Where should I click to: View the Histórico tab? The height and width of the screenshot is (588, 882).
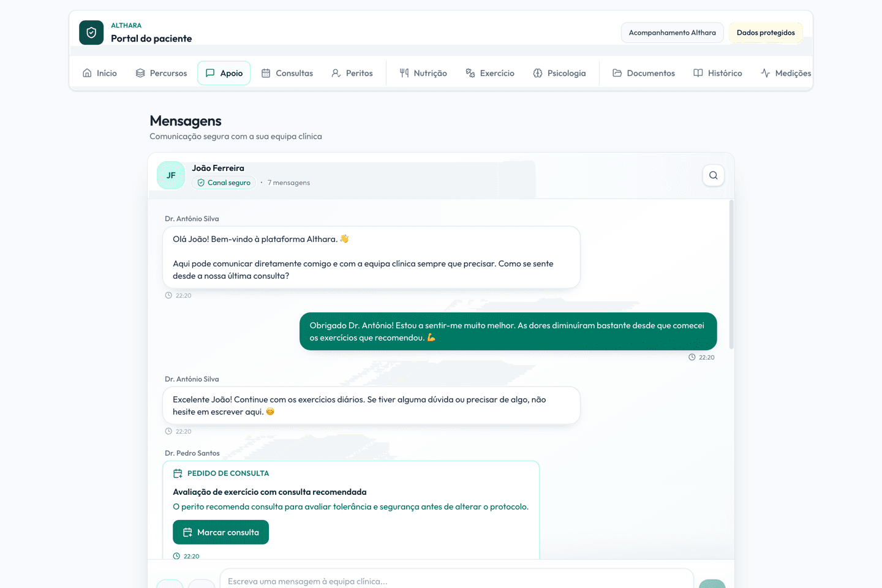click(x=718, y=73)
